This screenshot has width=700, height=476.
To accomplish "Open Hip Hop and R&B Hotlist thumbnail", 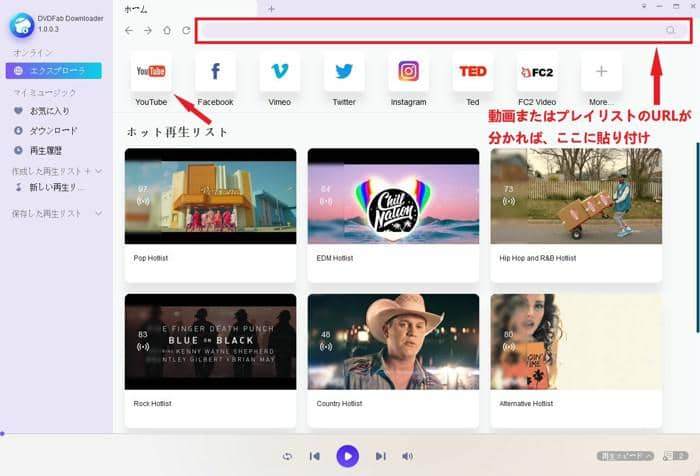I will click(x=576, y=196).
